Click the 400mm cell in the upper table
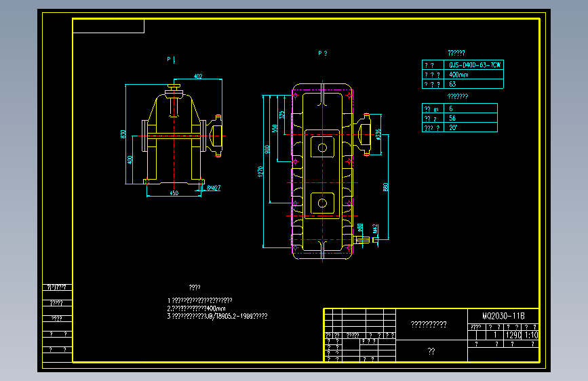Viewport: 588px width, 381px height. (x=458, y=75)
